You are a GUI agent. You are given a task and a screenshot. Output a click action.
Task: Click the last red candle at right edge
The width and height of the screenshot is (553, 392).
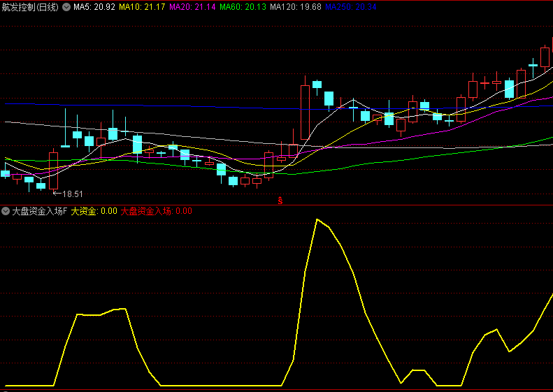point(545,57)
